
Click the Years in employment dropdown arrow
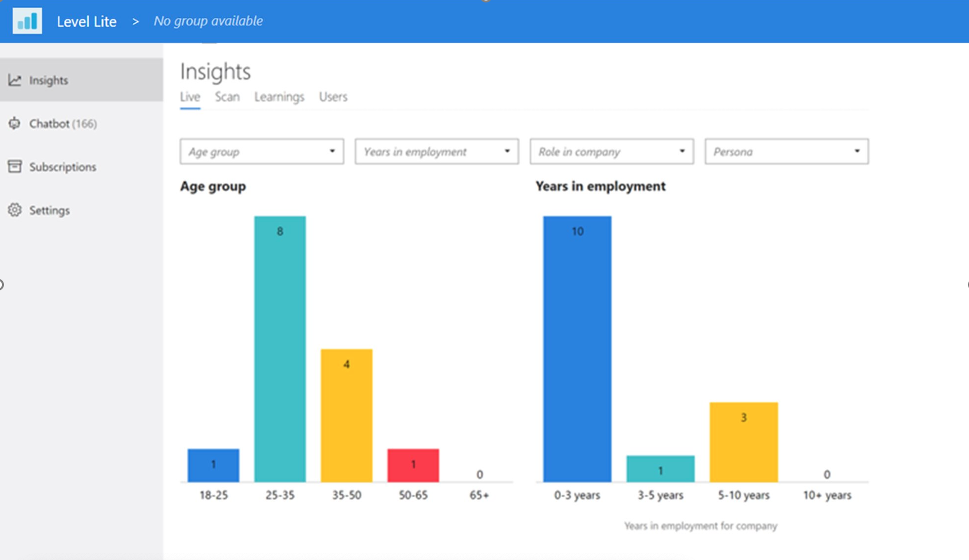pyautogui.click(x=507, y=151)
